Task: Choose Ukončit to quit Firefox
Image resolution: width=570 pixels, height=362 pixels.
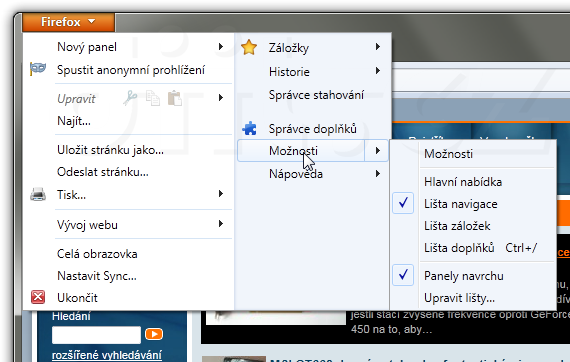Action: (77, 298)
